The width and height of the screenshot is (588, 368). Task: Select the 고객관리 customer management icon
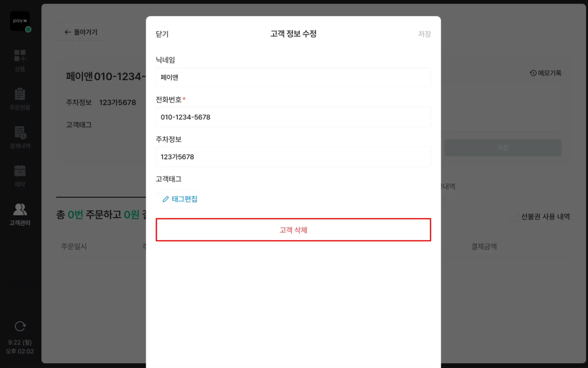[20, 214]
